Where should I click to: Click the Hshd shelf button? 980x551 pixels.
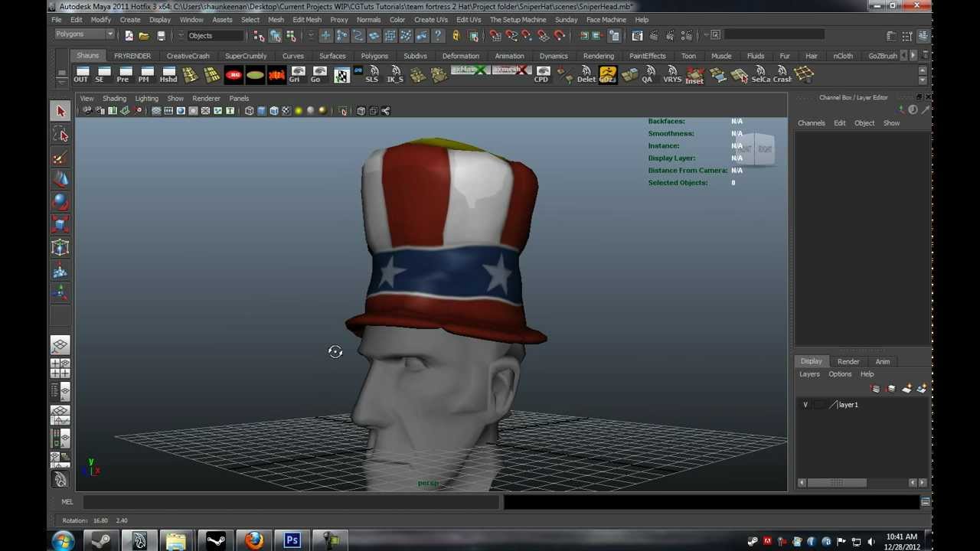pyautogui.click(x=168, y=75)
